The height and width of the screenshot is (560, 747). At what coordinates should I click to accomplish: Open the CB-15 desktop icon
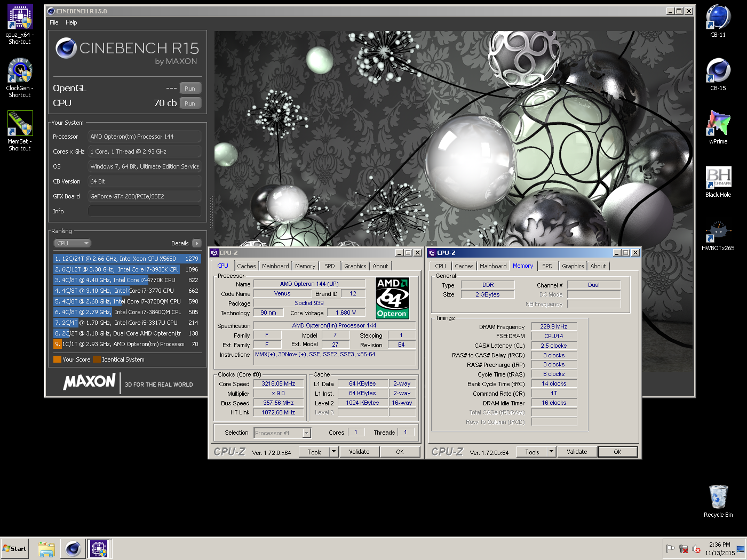(718, 75)
